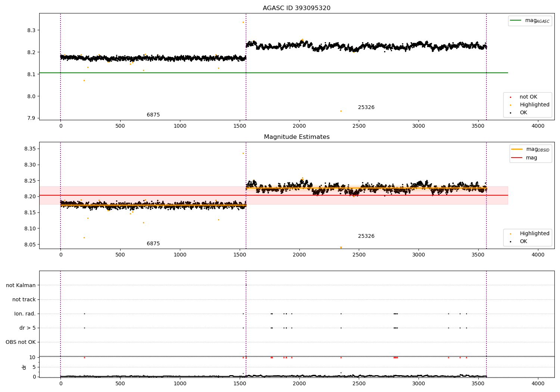Click the 'not Kalman' axis label
The image size is (560, 392).
click(21, 286)
